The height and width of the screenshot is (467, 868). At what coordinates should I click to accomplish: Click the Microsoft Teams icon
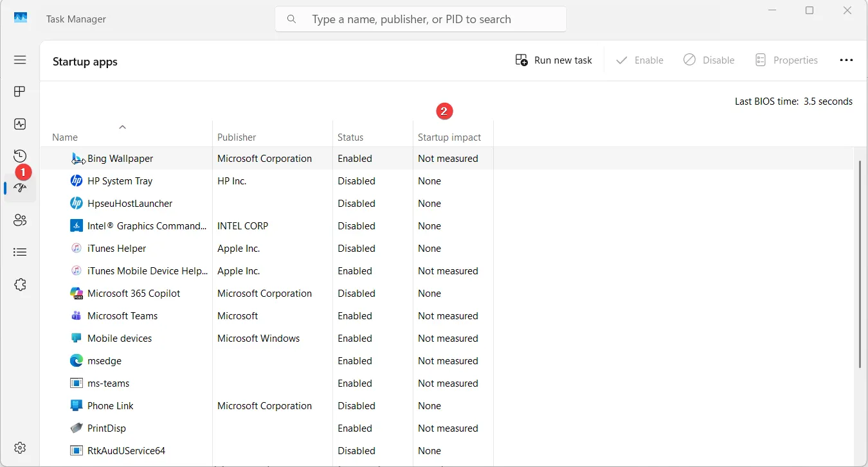click(x=77, y=316)
